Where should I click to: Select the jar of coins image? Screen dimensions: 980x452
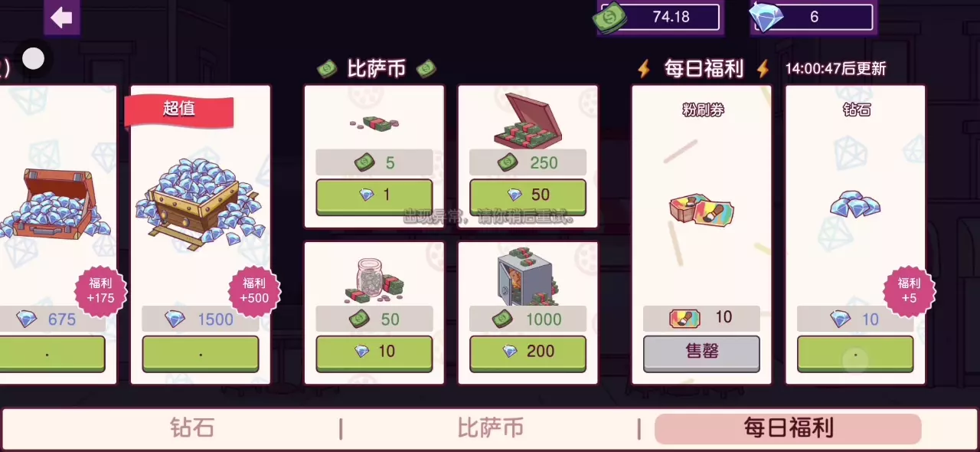374,279
